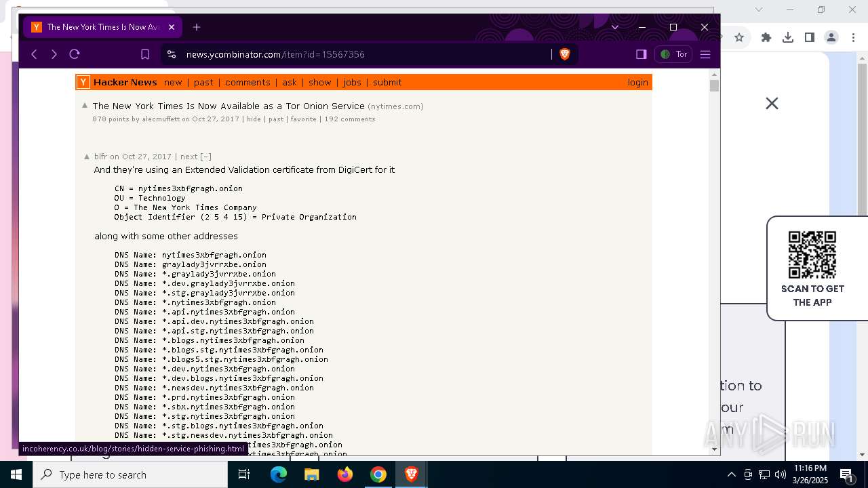The width and height of the screenshot is (868, 488).
Task: Open the comments page
Action: [248, 82]
